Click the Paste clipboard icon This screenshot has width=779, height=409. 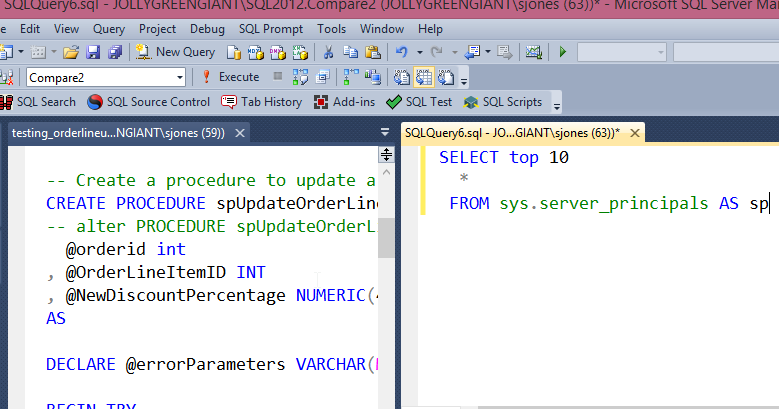pyautogui.click(x=372, y=51)
